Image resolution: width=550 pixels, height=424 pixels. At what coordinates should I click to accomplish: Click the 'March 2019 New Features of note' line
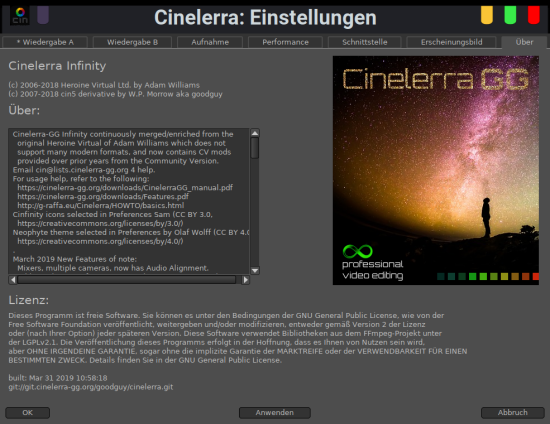pos(75,259)
